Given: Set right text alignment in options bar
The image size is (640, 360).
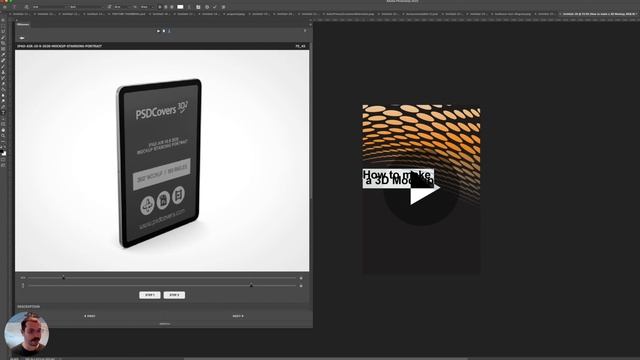Looking at the screenshot, I should (x=171, y=7).
